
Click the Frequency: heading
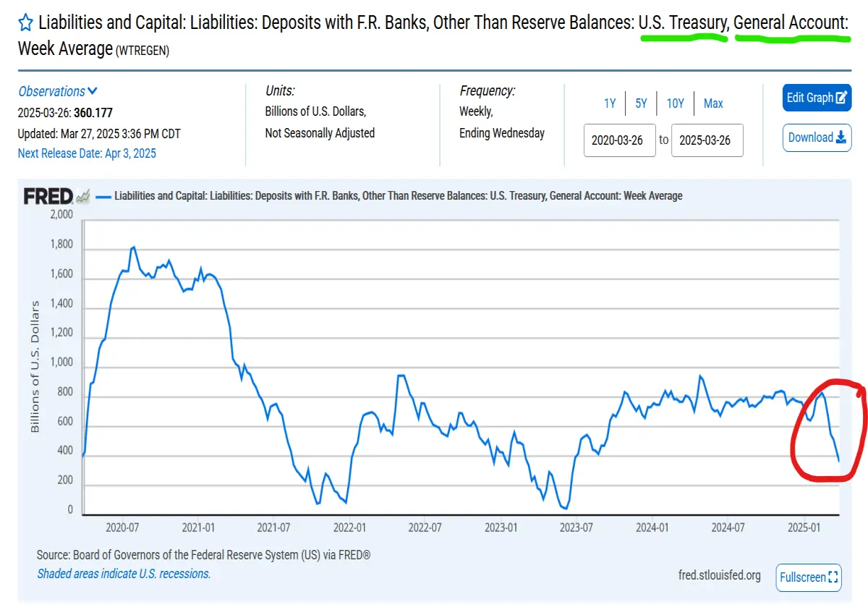tap(488, 91)
